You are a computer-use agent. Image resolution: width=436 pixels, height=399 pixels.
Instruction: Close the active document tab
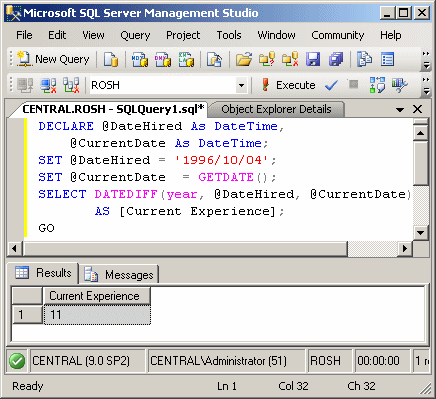(x=417, y=109)
